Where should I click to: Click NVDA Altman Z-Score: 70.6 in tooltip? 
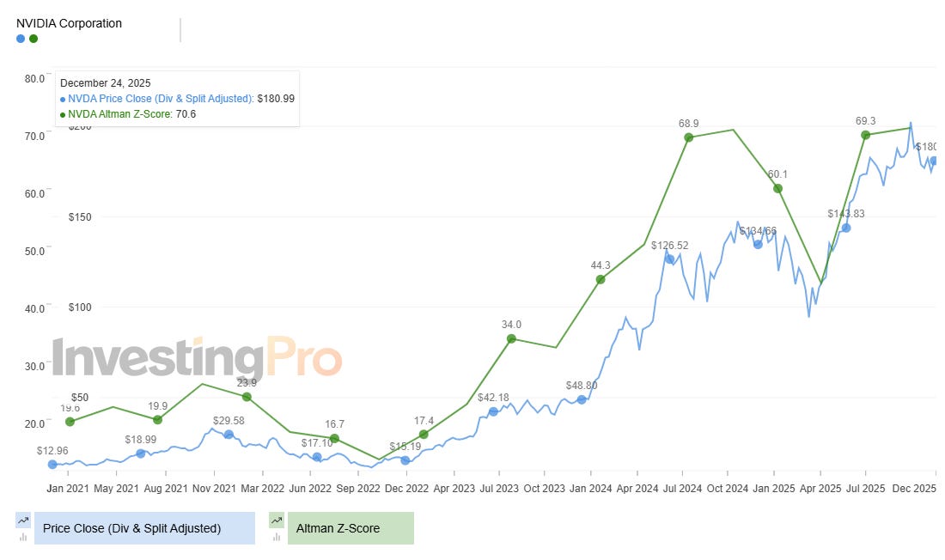(128, 114)
